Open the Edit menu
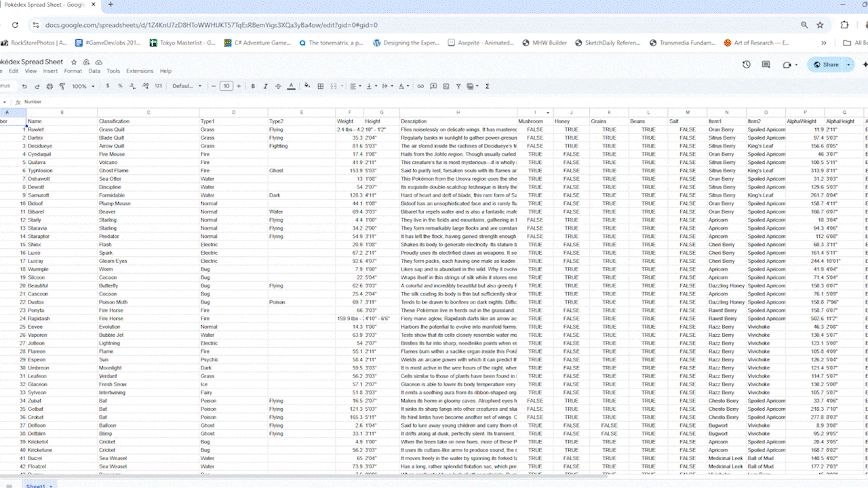868x488 pixels. point(14,71)
